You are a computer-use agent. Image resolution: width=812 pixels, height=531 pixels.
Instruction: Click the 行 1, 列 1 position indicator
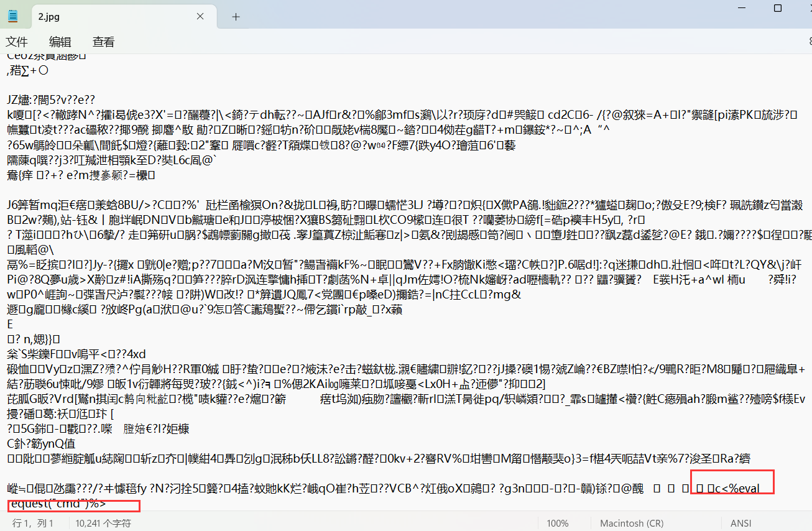[33, 524]
